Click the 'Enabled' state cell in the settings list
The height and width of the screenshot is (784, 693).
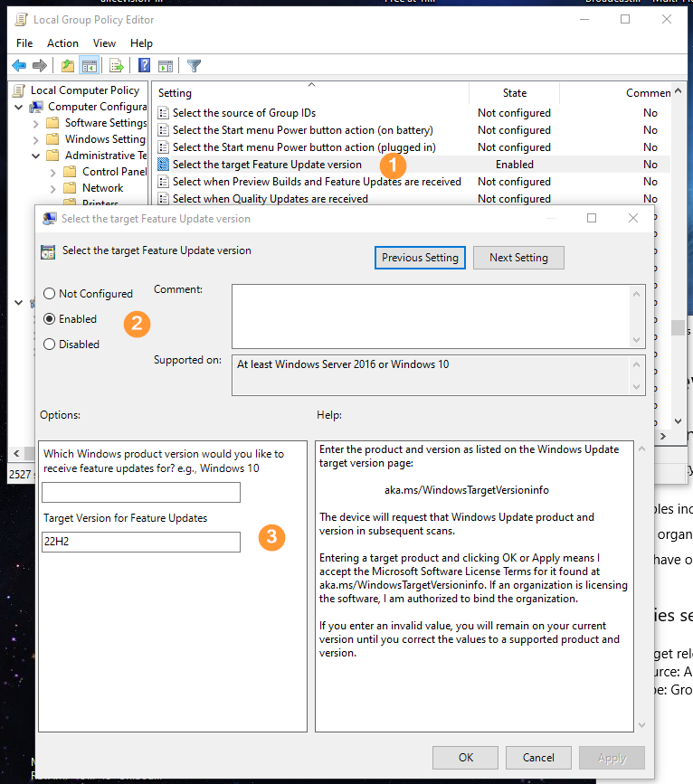click(515, 165)
